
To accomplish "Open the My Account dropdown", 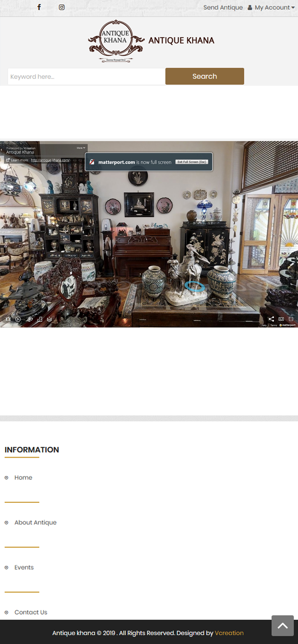I will tap(271, 7).
